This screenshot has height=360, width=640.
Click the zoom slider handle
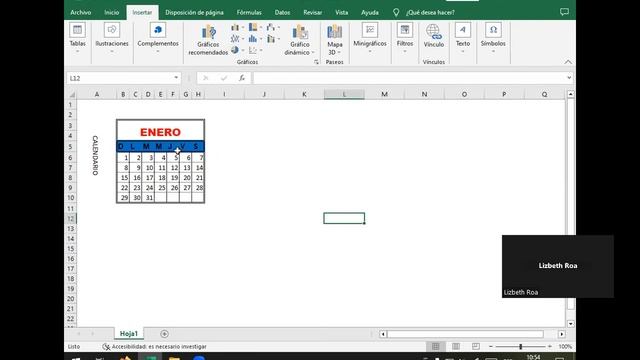[520, 347]
